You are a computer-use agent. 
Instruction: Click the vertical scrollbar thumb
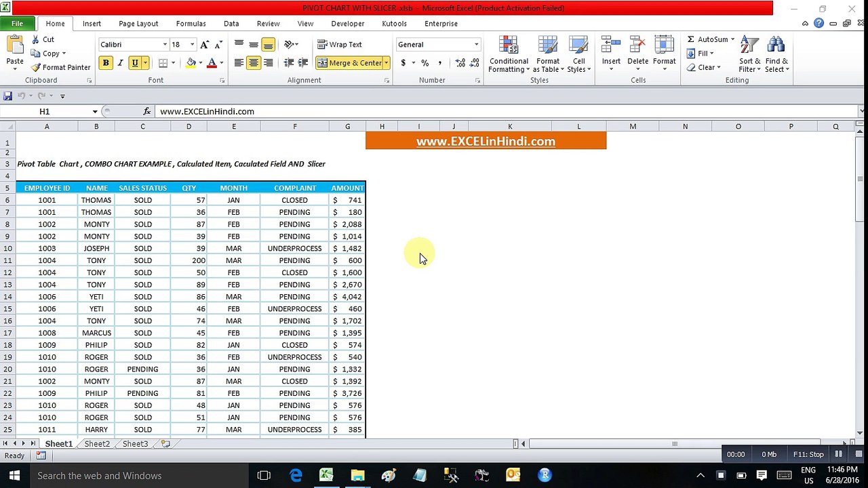[x=859, y=179]
